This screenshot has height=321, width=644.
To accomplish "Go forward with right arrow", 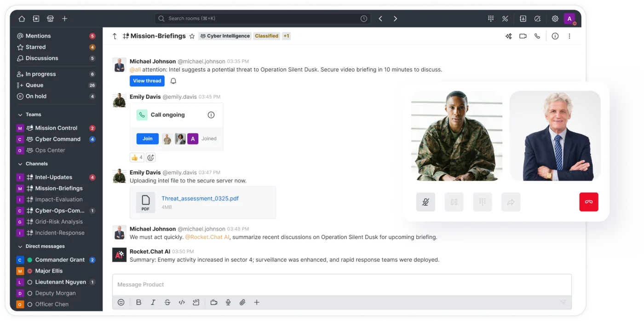I will [x=395, y=19].
